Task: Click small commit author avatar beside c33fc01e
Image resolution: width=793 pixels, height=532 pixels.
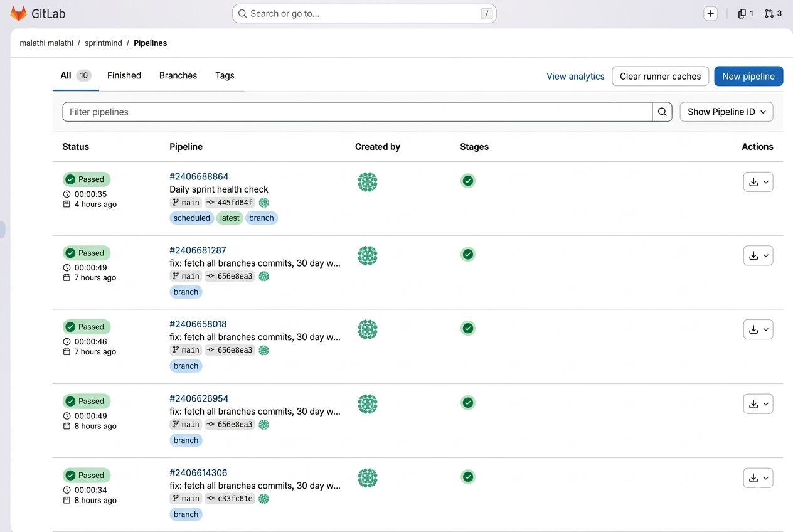Action: [264, 499]
